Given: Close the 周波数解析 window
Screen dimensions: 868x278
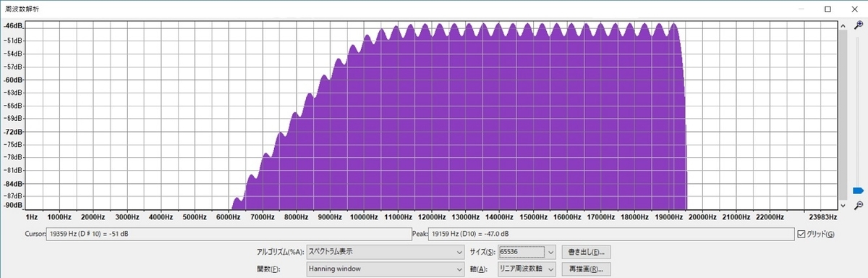Looking at the screenshot, I should tap(854, 9).
